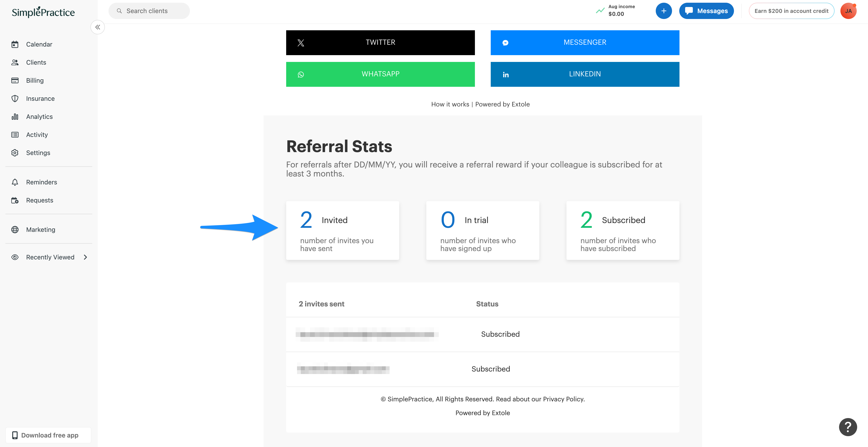Screen dimensions: 868x447
Task: Share via the MESSENGER button
Action: (x=585, y=42)
